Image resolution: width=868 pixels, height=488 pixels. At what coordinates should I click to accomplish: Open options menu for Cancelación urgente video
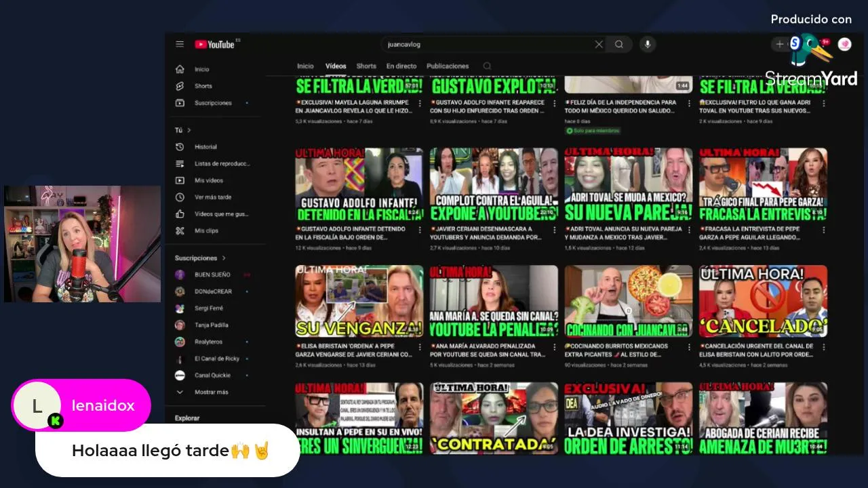tap(825, 346)
